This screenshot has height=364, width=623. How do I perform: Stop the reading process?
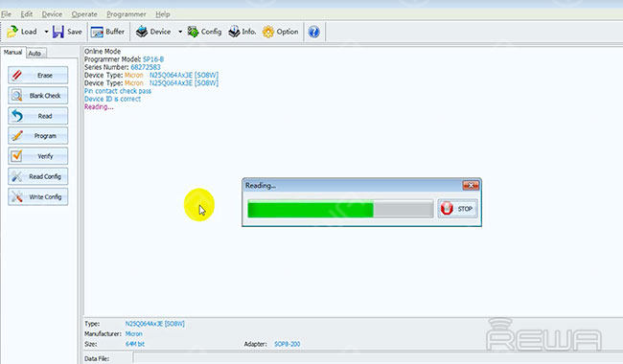click(x=457, y=209)
